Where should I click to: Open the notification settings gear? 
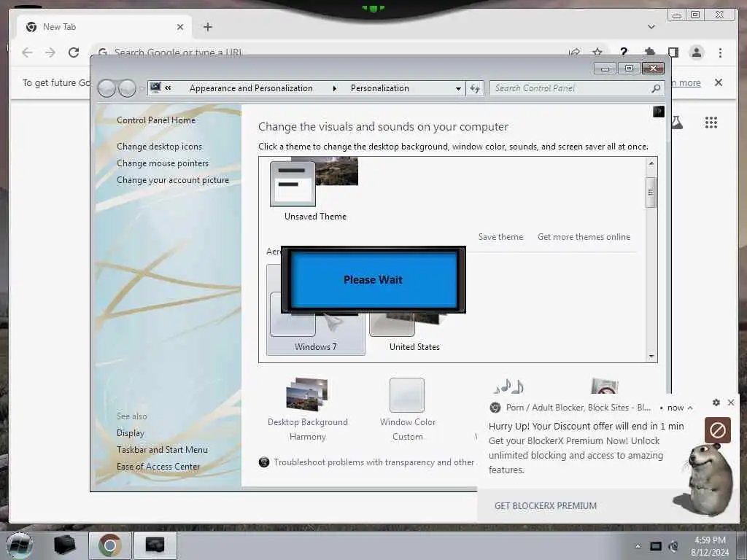point(716,402)
